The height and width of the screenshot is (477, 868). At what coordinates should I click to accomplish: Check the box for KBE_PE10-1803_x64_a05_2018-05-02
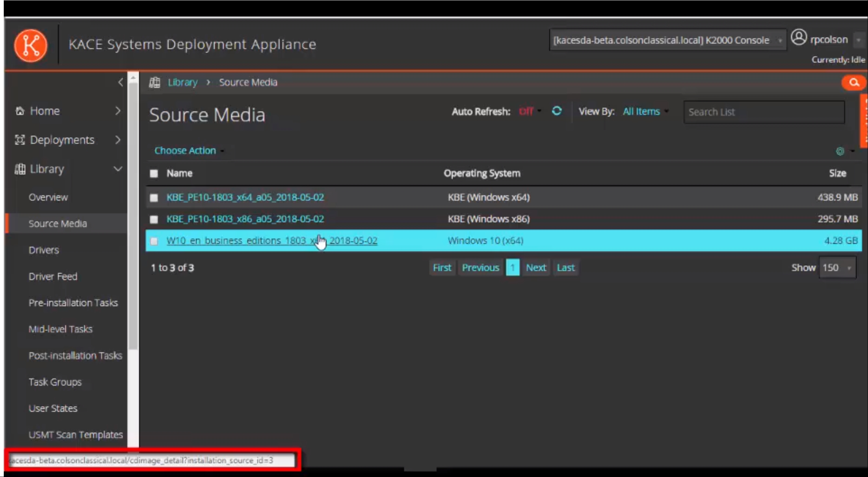pyautogui.click(x=154, y=197)
